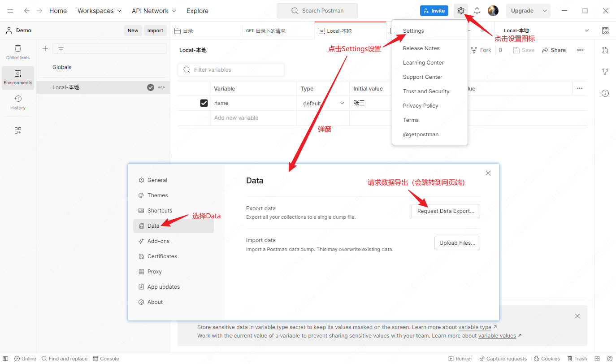Open Proxy settings section
Viewport: 616px width, 364px height.
[174, 272]
